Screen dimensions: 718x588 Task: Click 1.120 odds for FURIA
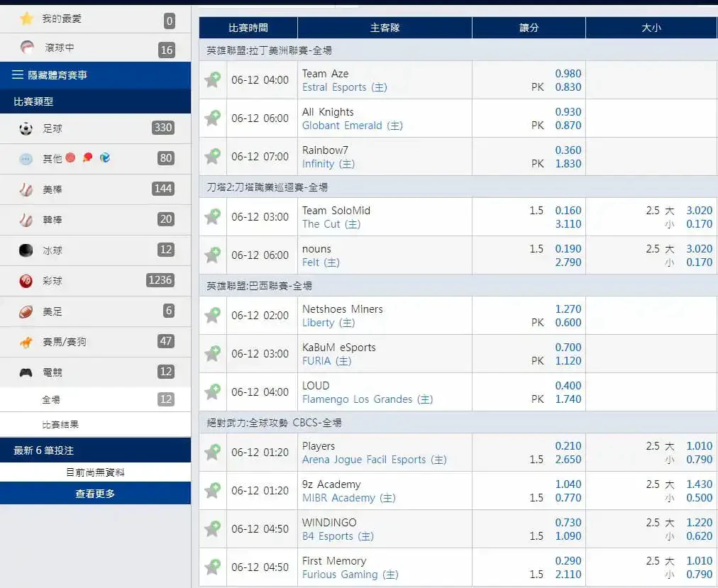(x=568, y=361)
